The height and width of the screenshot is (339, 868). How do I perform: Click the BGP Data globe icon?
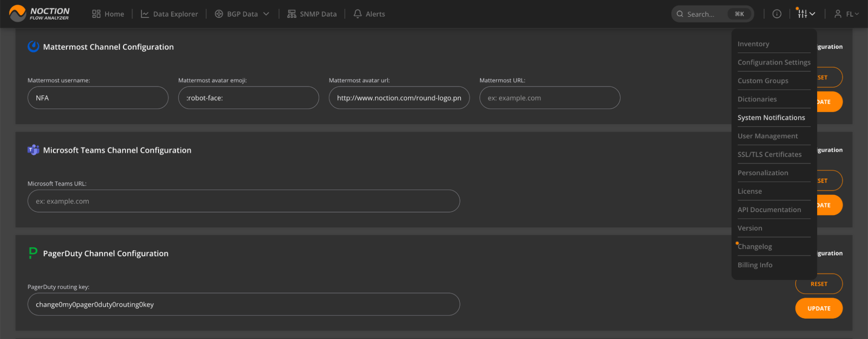[219, 14]
